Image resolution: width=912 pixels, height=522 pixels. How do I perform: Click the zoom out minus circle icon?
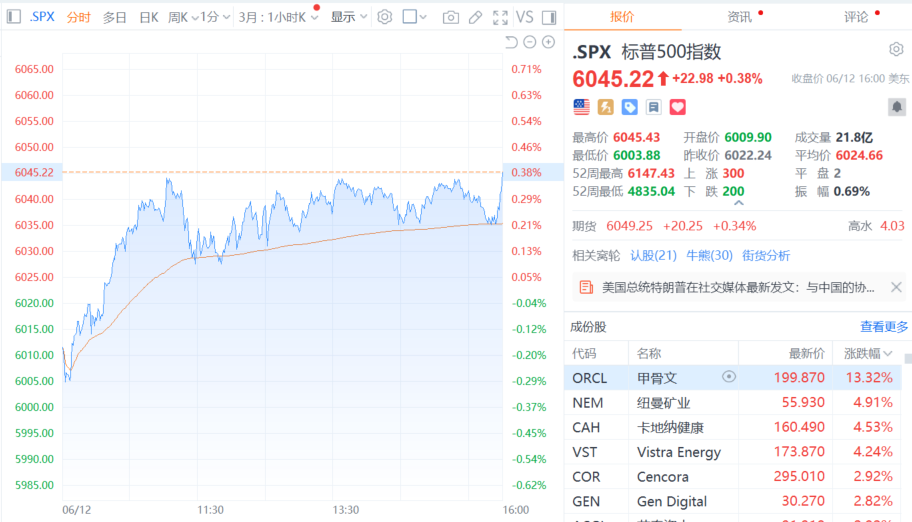(530, 42)
